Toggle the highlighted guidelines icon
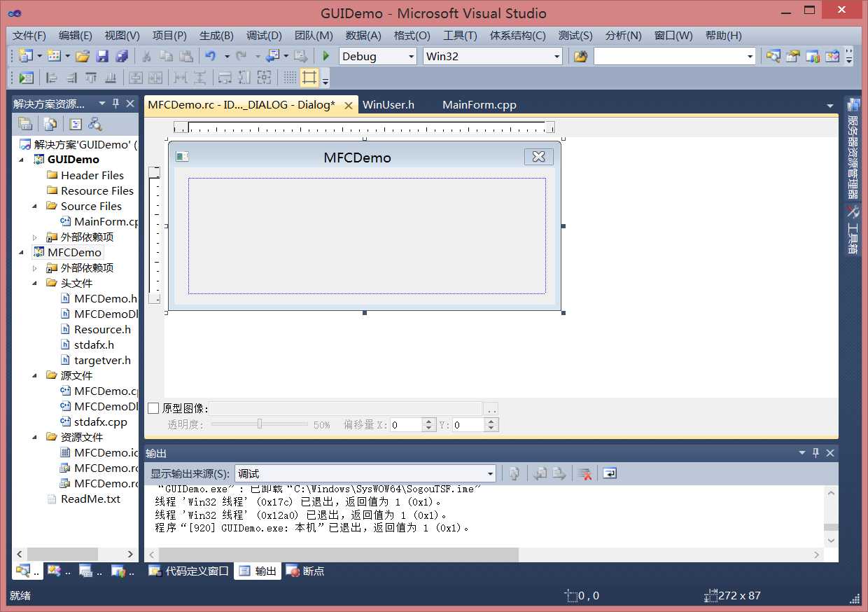 [309, 78]
